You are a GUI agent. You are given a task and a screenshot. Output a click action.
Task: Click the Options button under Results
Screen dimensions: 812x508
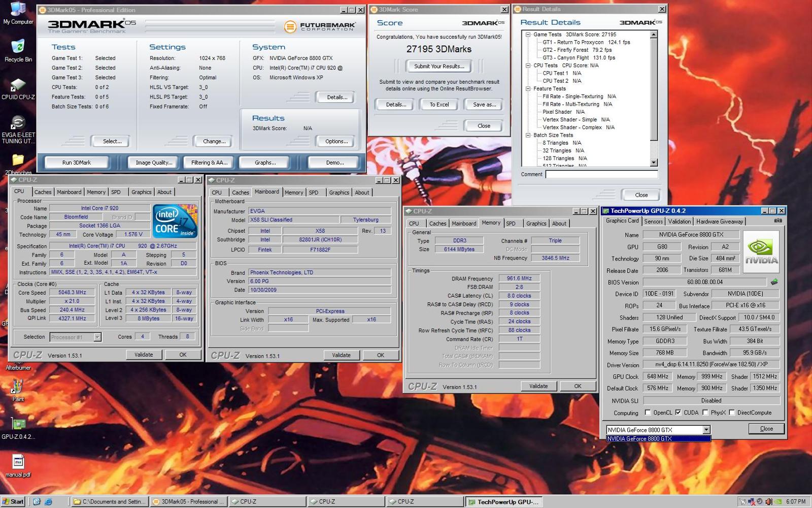336,141
